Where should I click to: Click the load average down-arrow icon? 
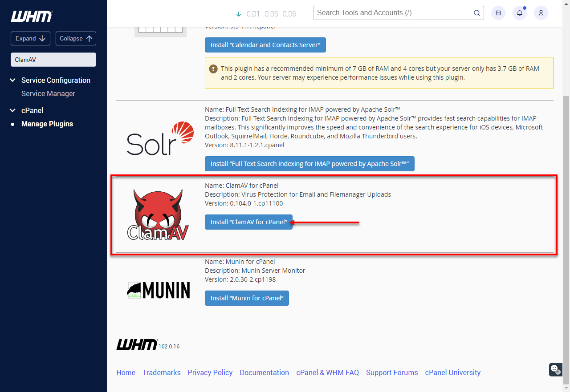[238, 14]
